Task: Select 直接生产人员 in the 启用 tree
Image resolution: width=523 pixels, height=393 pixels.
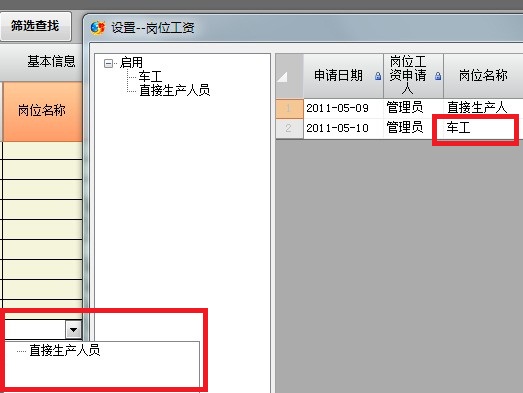Action: [x=174, y=90]
